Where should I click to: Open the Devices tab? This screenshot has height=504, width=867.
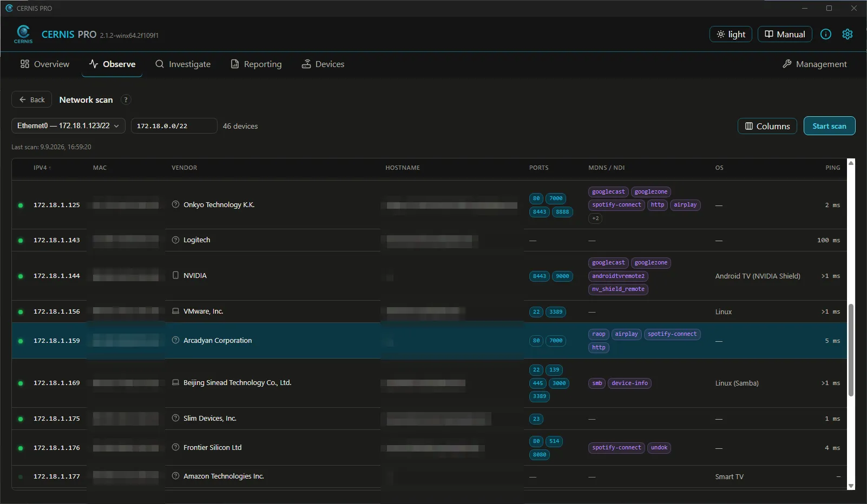(323, 64)
